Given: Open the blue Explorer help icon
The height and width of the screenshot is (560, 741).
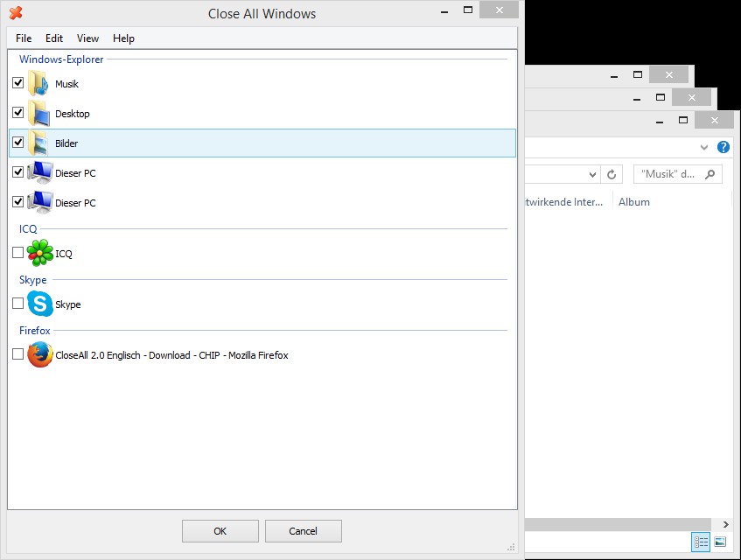Looking at the screenshot, I should point(724,147).
